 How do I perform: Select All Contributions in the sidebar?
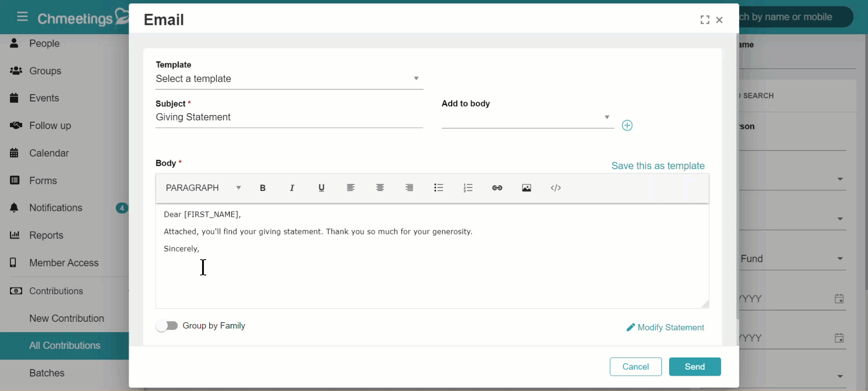click(64, 346)
